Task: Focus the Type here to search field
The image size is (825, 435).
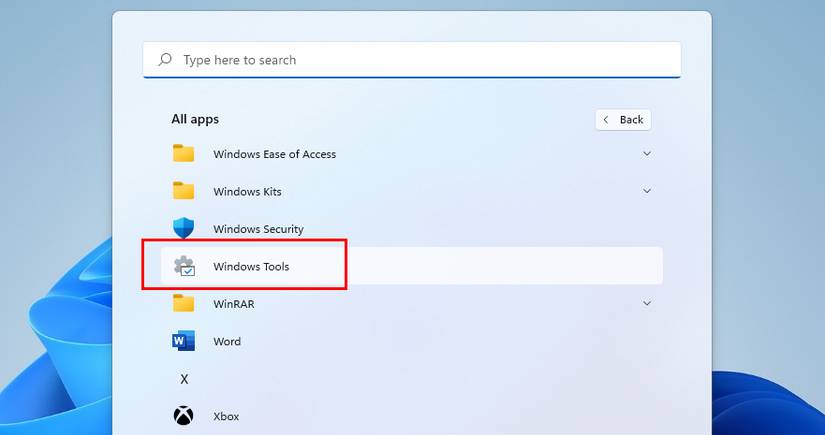Action: 412,59
